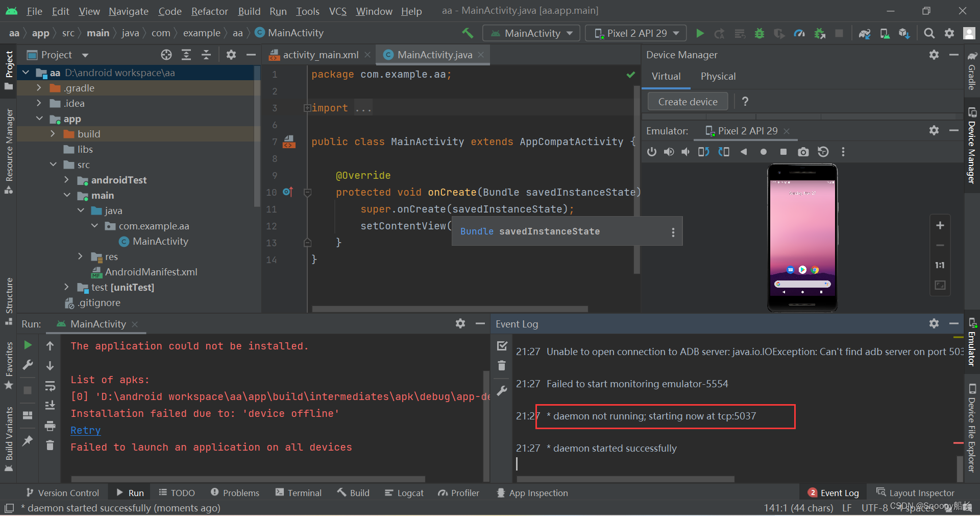
Task: Toggle the Pin Tab icon in Run panel
Action: pyautogui.click(x=28, y=441)
